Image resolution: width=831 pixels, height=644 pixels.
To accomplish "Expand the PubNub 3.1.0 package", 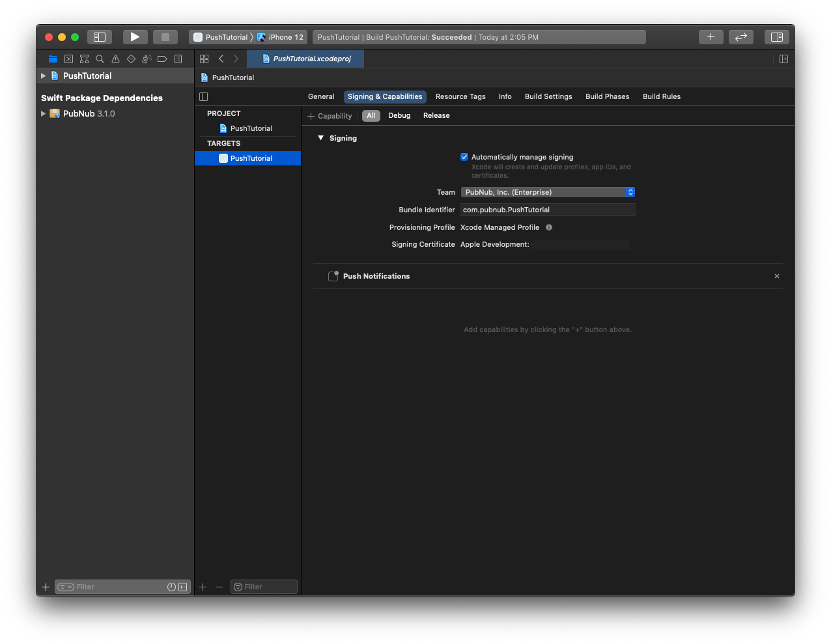I will (44, 113).
